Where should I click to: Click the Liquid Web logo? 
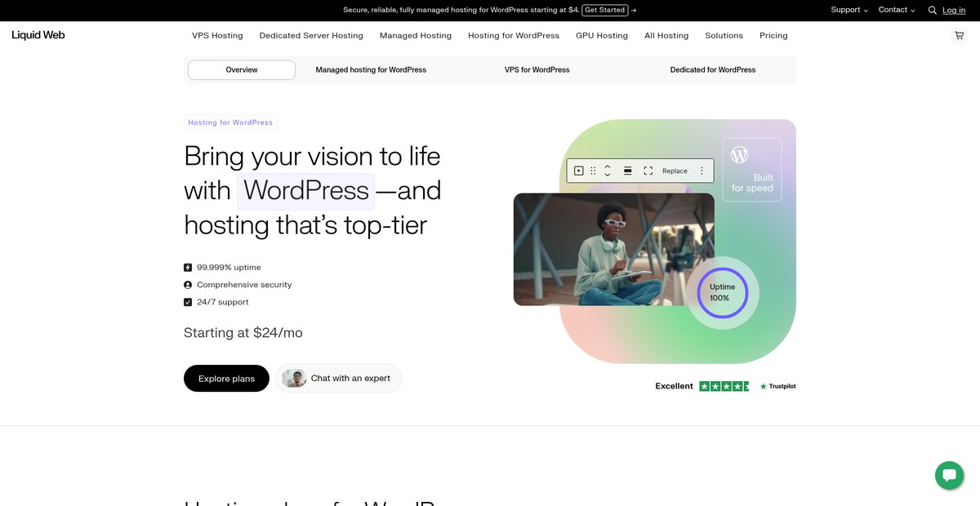[x=38, y=35]
